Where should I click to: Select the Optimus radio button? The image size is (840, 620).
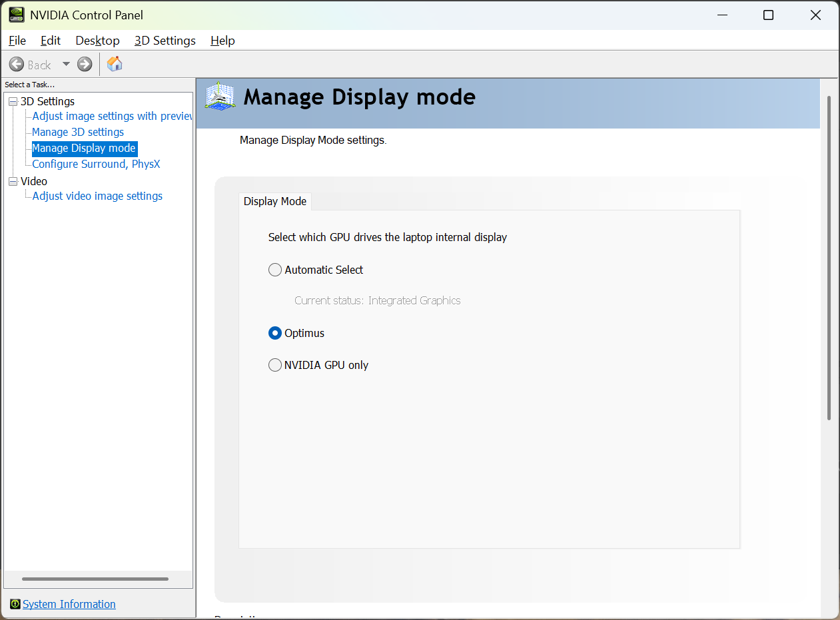click(x=275, y=333)
